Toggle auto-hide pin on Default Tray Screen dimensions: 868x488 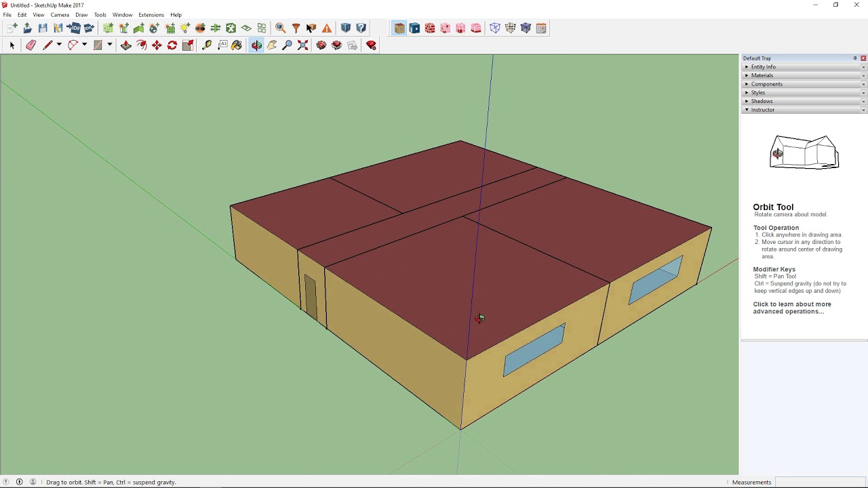(x=855, y=58)
